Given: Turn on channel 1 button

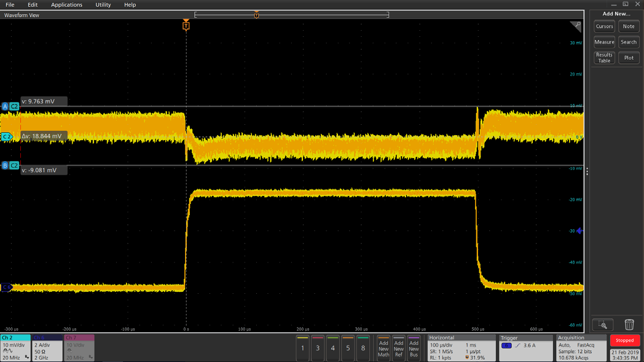Looking at the screenshot, I should click(302, 347).
